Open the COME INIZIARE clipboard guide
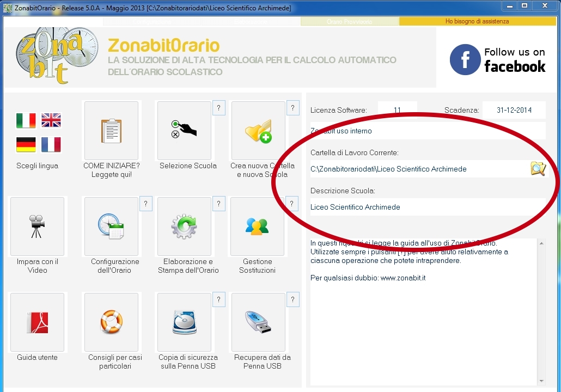The image size is (561, 392). click(x=111, y=131)
